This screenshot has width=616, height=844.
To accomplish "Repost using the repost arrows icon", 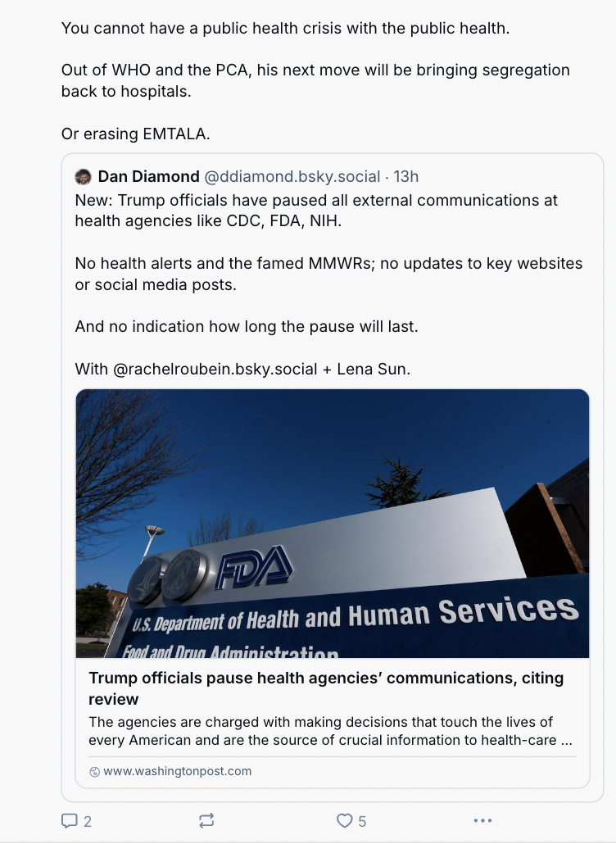I will pos(206,820).
